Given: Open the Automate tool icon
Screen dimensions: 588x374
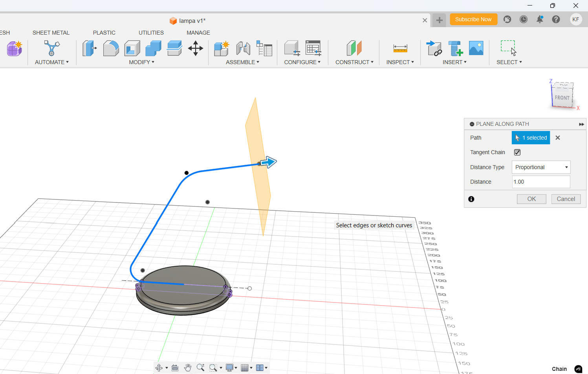Looking at the screenshot, I should [51, 48].
